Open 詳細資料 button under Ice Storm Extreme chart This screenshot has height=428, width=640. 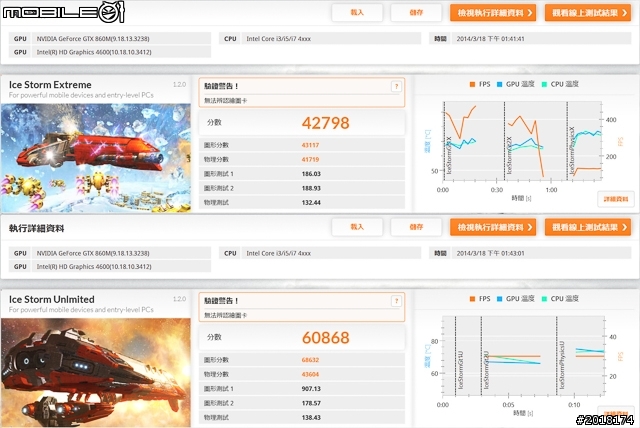[616, 199]
